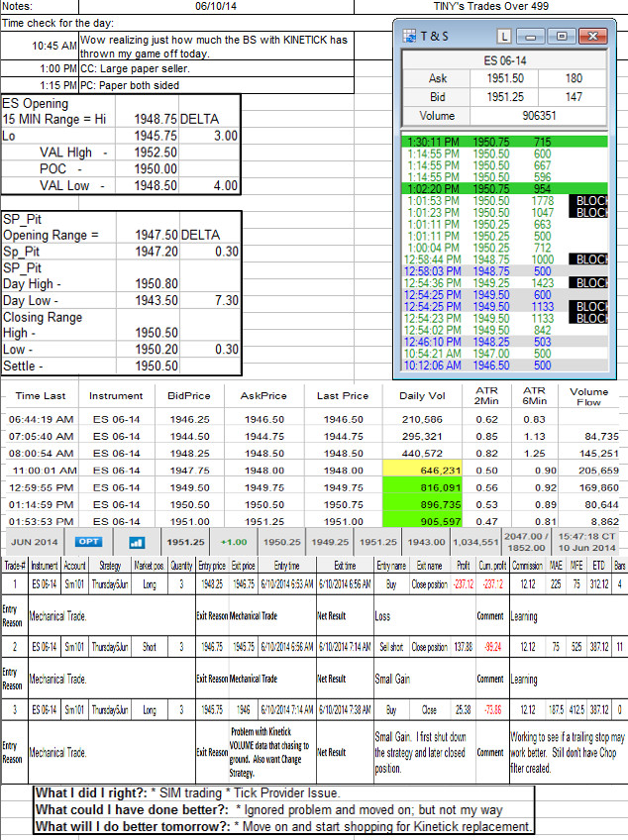The image size is (628, 840).
Task: Select the ES 06-14 header in T & S
Action: coord(505,60)
